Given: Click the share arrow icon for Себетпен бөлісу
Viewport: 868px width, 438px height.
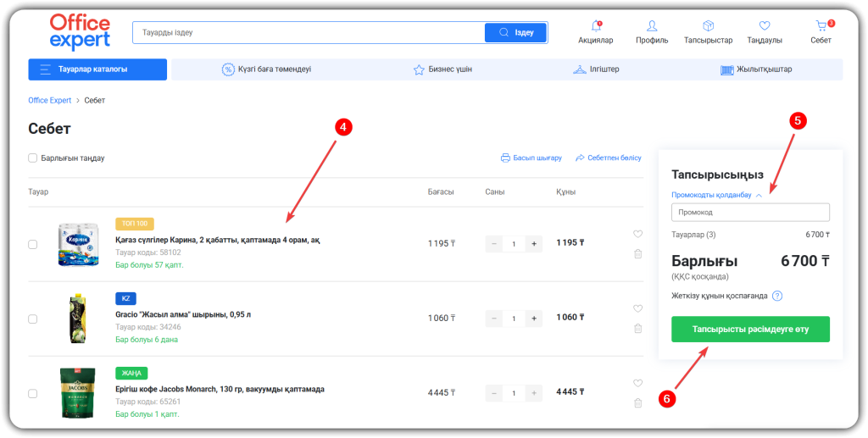Looking at the screenshot, I should pyautogui.click(x=580, y=158).
